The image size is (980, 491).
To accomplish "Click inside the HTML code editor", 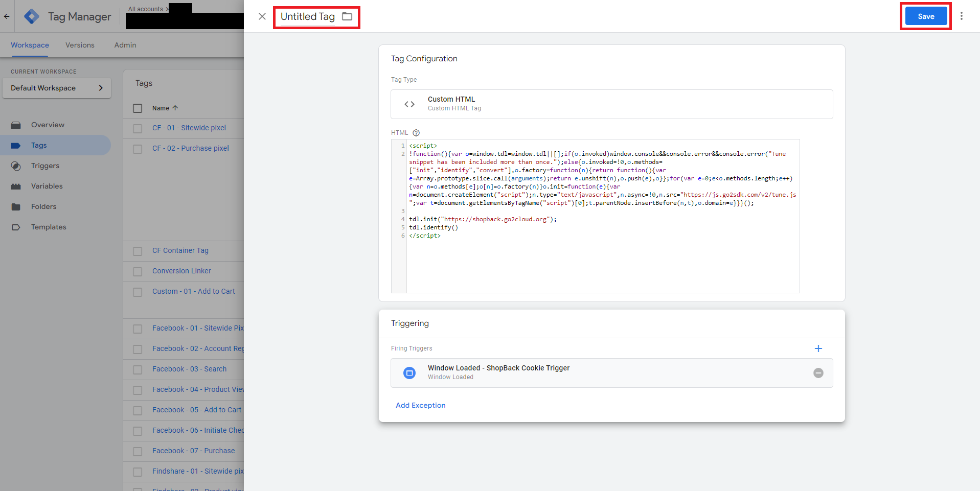I will click(603, 216).
